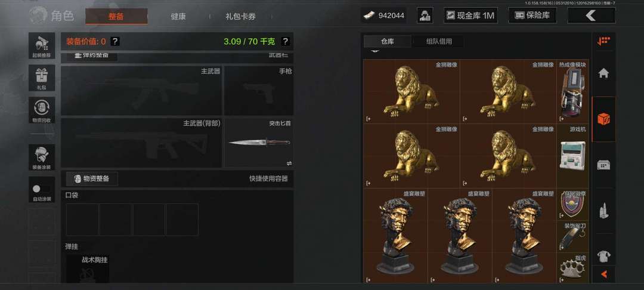Click the swap arrows on 突击匕首 slot
The image size is (644, 290).
[289, 163]
